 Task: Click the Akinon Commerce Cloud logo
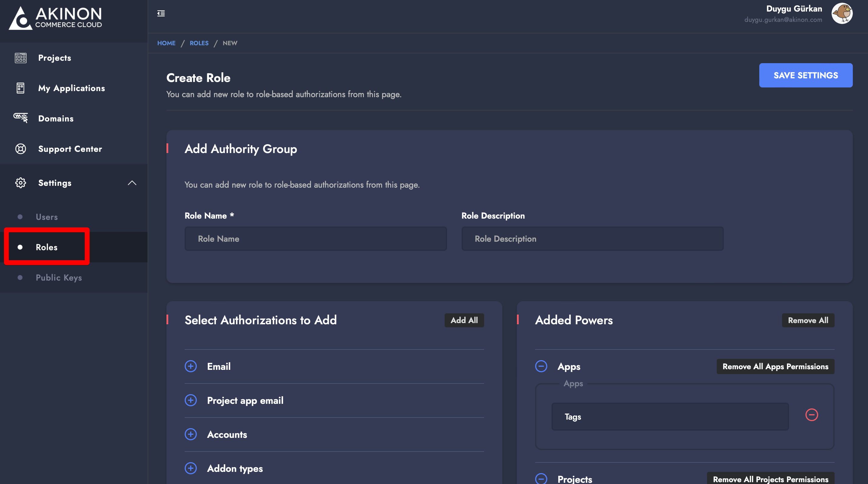pos(55,18)
